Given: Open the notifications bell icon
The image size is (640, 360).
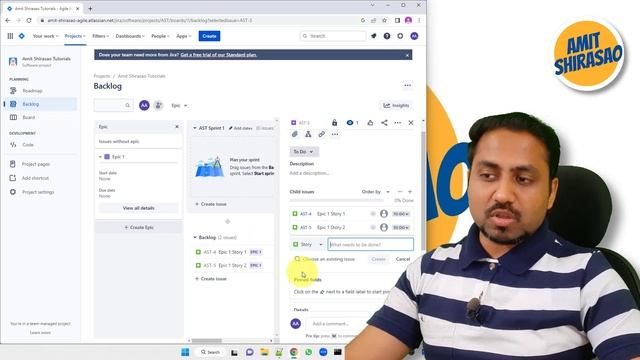Looking at the screenshot, I should click(x=373, y=36).
